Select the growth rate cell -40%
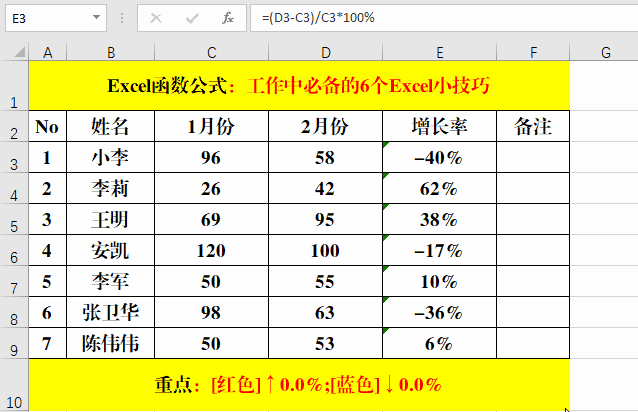This screenshot has width=638, height=412. click(439, 157)
